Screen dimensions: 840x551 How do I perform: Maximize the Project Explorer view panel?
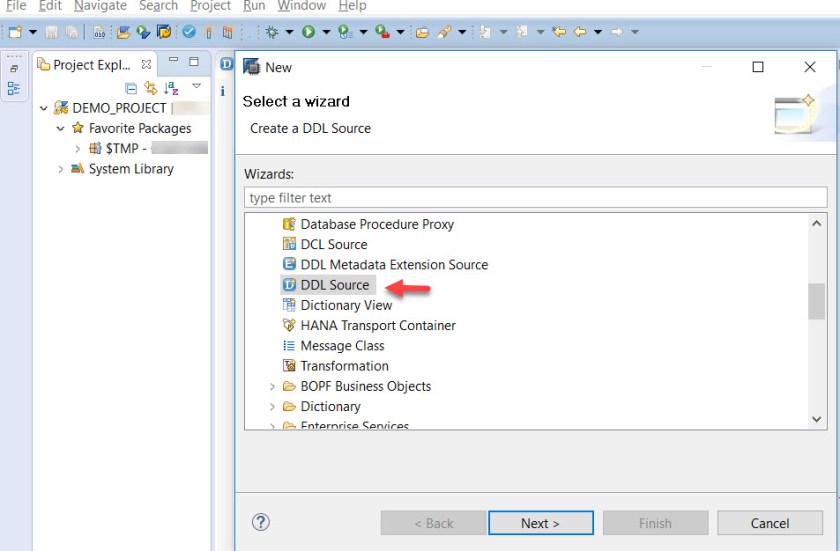(194, 62)
